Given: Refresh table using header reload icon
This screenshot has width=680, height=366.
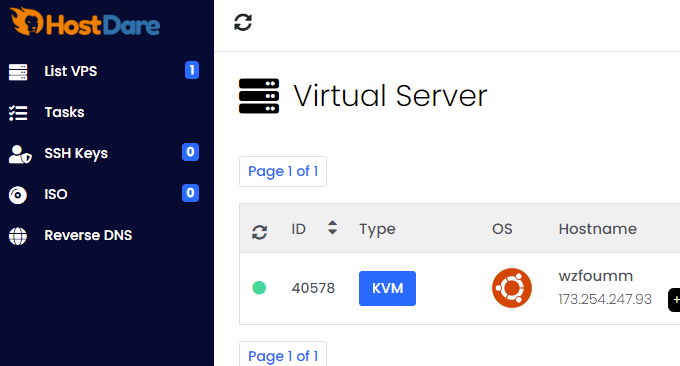Looking at the screenshot, I should [x=259, y=232].
